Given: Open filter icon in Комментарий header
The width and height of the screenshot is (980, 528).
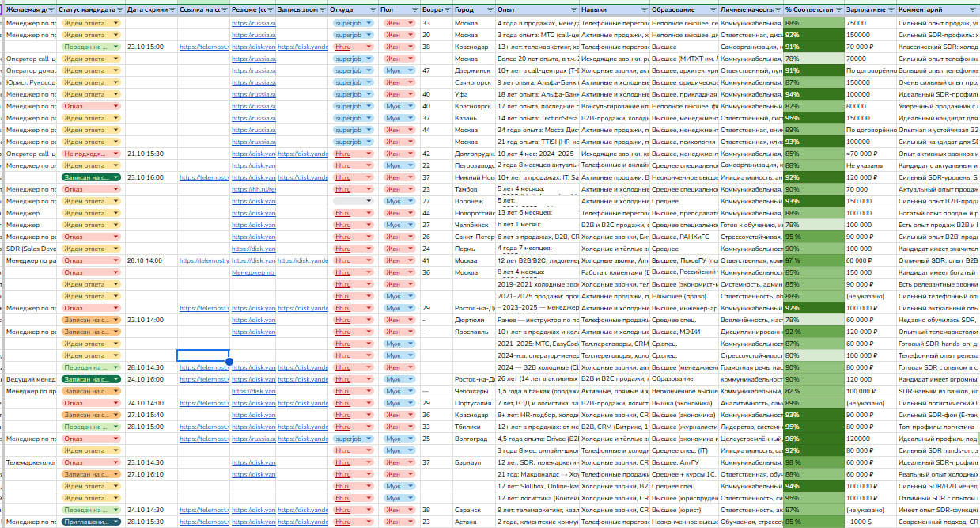Looking at the screenshot, I should (972, 10).
